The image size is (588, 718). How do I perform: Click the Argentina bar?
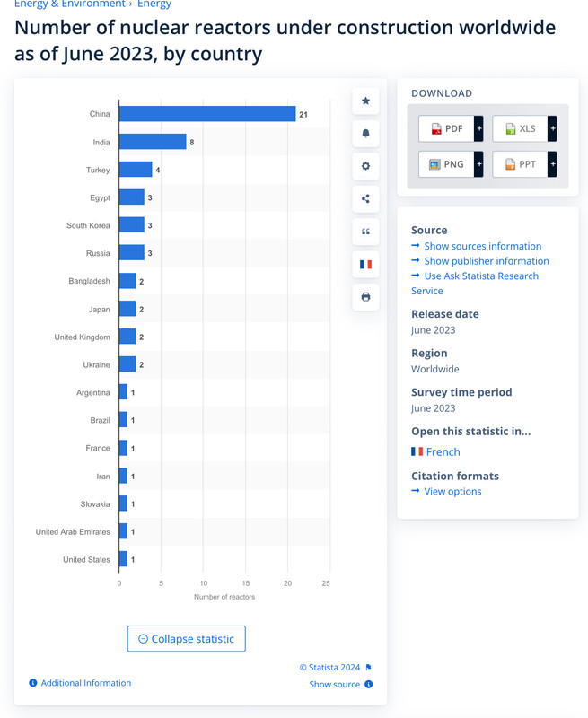click(x=123, y=392)
